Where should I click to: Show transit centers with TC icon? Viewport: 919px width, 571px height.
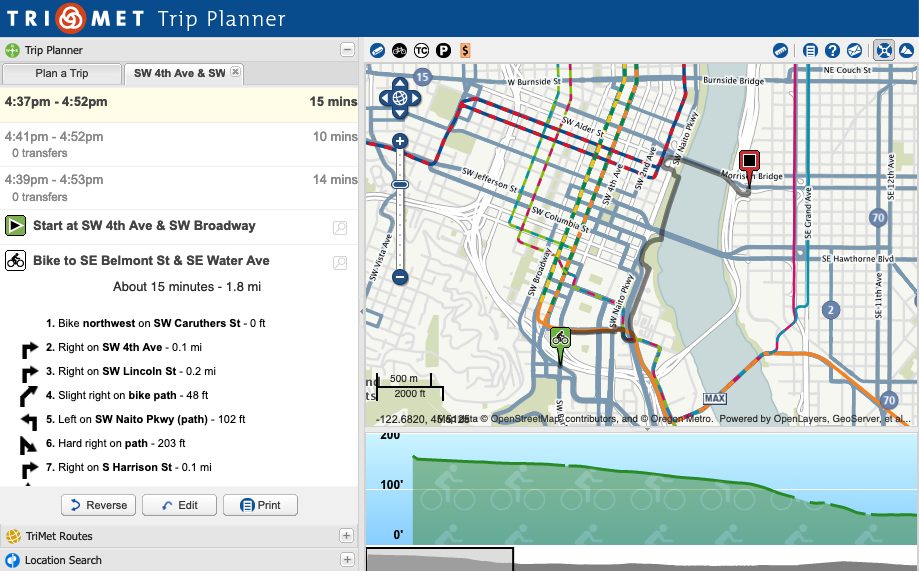tap(421, 50)
